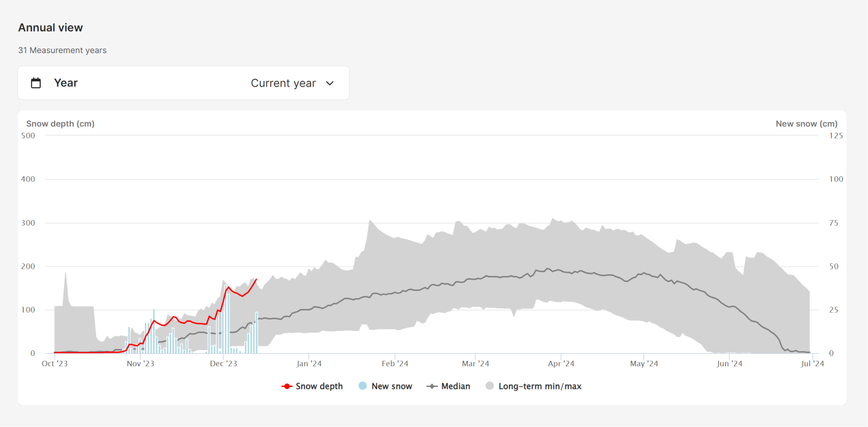The height and width of the screenshot is (427, 868).
Task: Click the chevron arrow next to Current year
Action: pos(330,83)
